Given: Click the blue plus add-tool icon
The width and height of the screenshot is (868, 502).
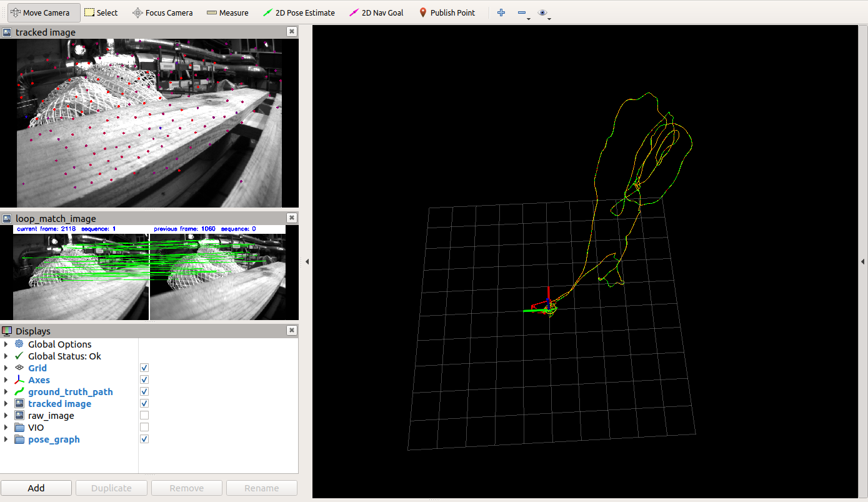Looking at the screenshot, I should (501, 13).
